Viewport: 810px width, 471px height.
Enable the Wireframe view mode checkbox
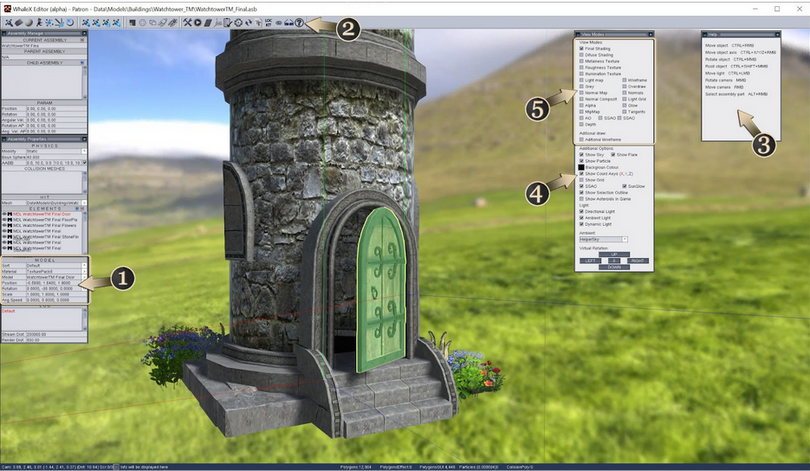(x=624, y=81)
